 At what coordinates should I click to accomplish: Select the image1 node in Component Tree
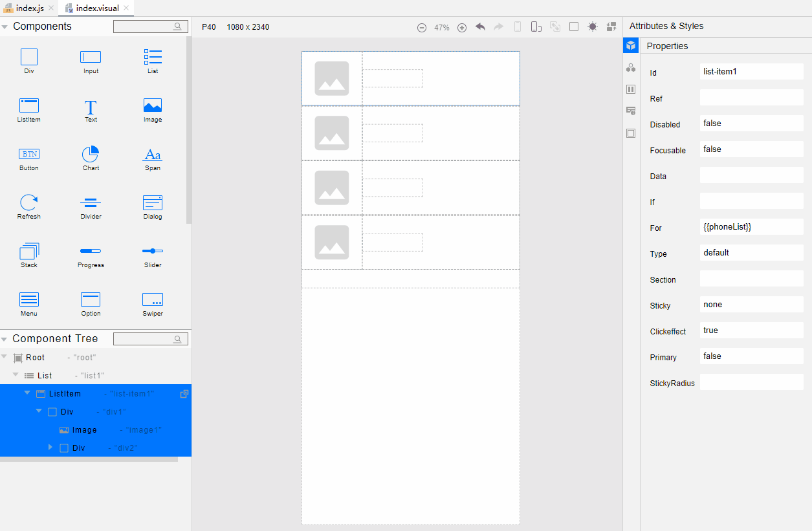[x=84, y=430]
